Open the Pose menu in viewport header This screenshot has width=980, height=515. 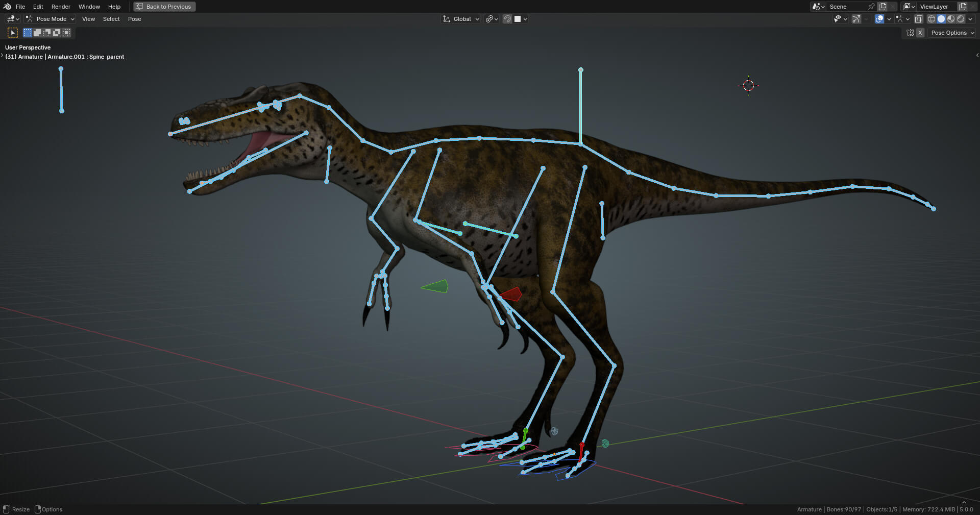[134, 19]
